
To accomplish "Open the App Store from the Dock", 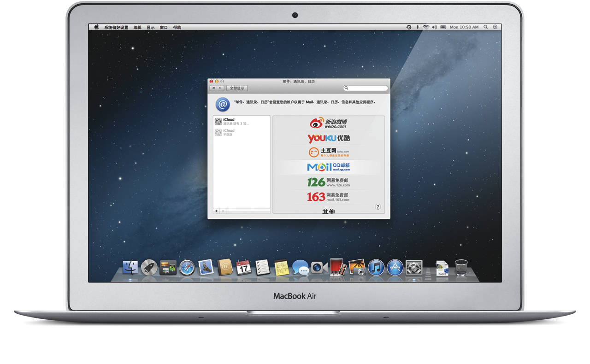I will tap(395, 267).
